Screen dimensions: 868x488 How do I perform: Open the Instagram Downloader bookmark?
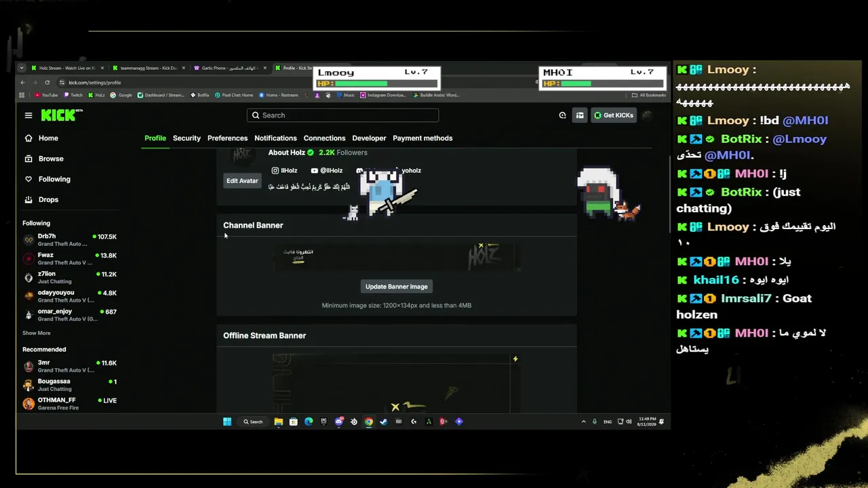[383, 96]
